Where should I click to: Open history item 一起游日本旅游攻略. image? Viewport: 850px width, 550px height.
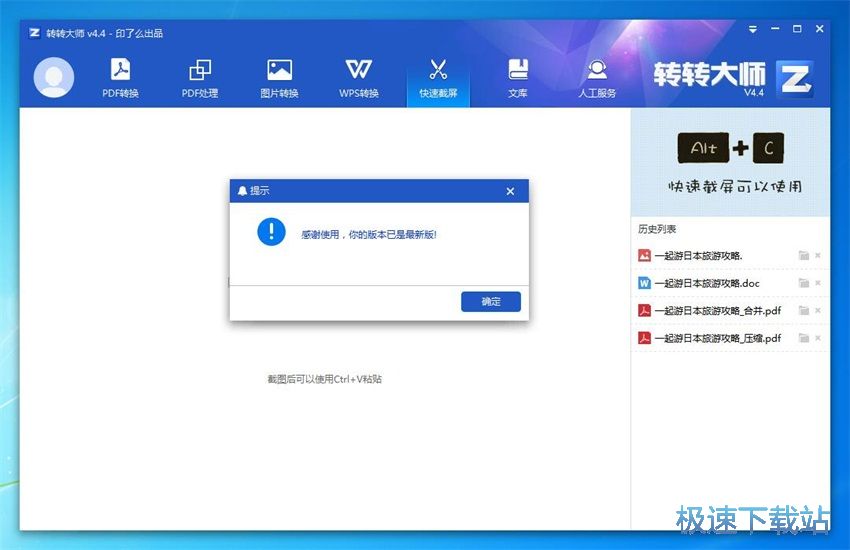698,256
